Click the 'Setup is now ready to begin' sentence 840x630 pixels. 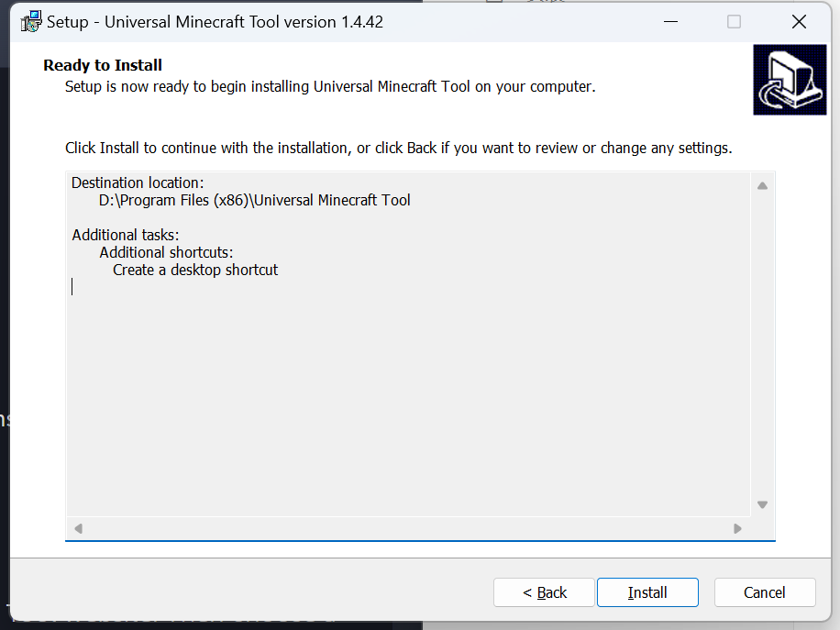(330, 87)
